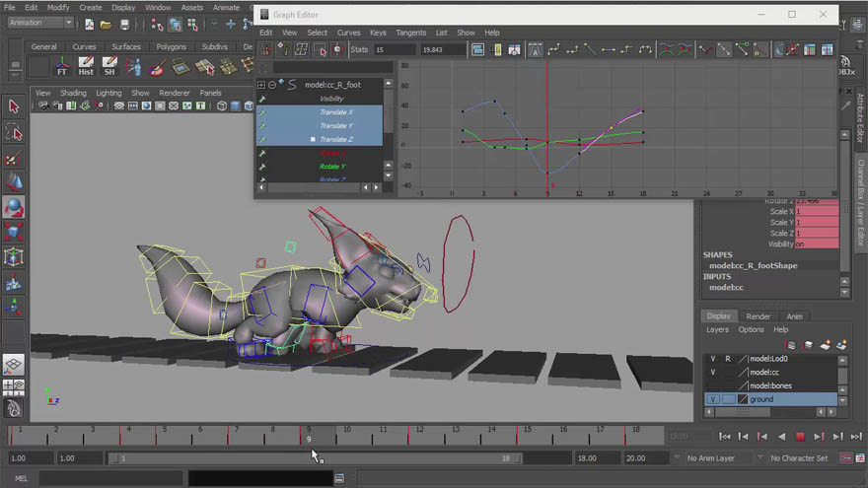Toggle visibility box of model:bones layer

click(x=713, y=385)
